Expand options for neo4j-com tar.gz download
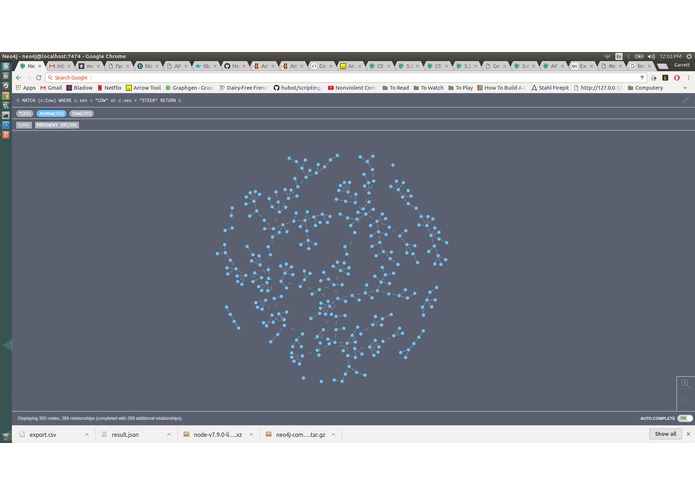This screenshot has width=695, height=494. 333,435
